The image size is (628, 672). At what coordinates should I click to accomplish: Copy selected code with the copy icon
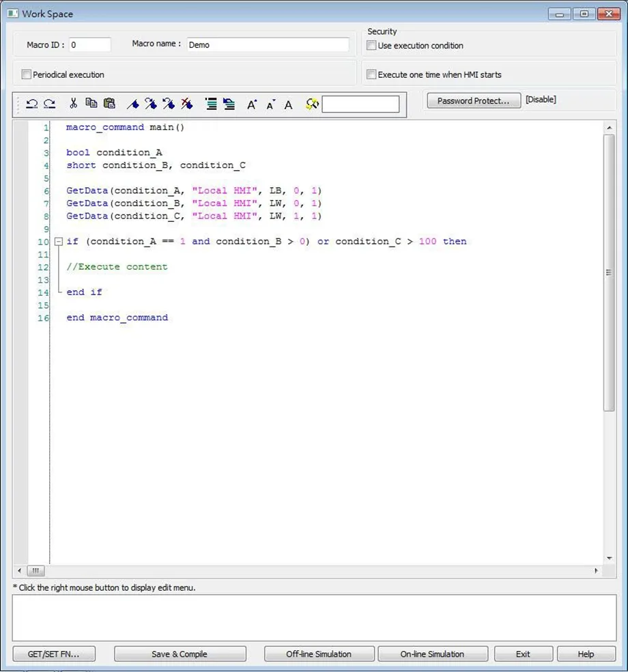(91, 103)
